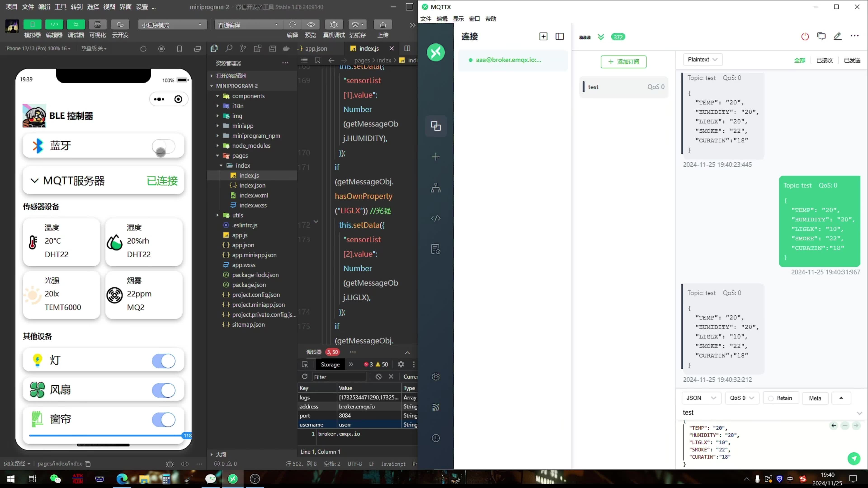Open the 帮助 menu in MQTTX
The height and width of the screenshot is (488, 868).
491,19
